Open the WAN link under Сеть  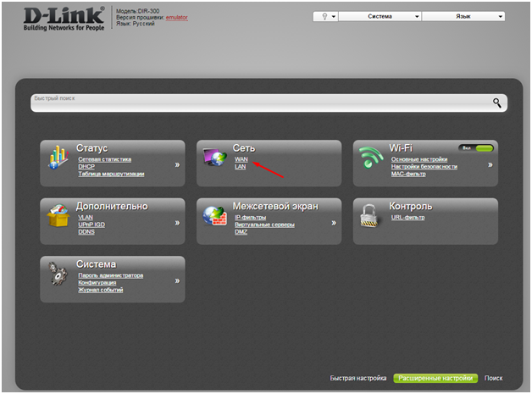(x=241, y=159)
